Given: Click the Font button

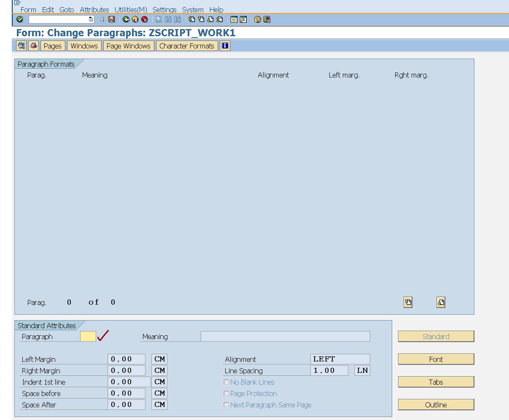Looking at the screenshot, I should click(x=436, y=359).
